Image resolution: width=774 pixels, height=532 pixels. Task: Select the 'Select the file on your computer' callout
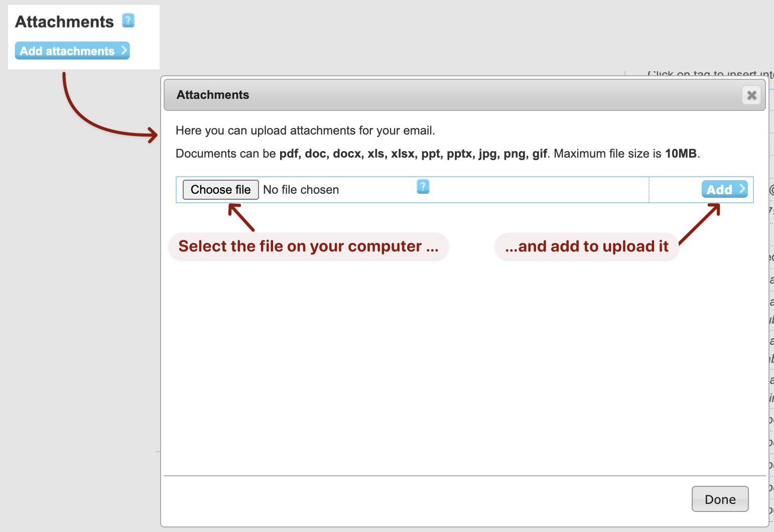point(308,246)
